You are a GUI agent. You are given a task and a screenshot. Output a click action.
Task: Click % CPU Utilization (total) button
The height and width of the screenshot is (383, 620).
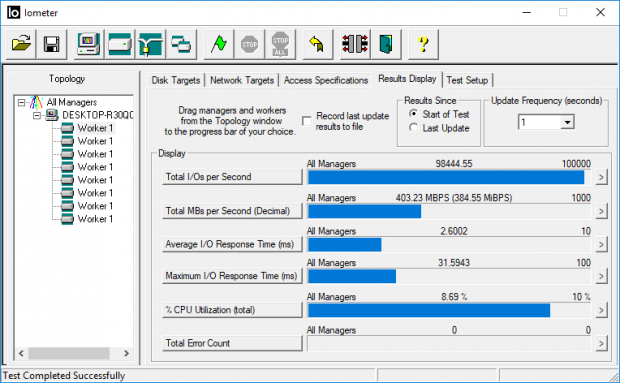[232, 310]
